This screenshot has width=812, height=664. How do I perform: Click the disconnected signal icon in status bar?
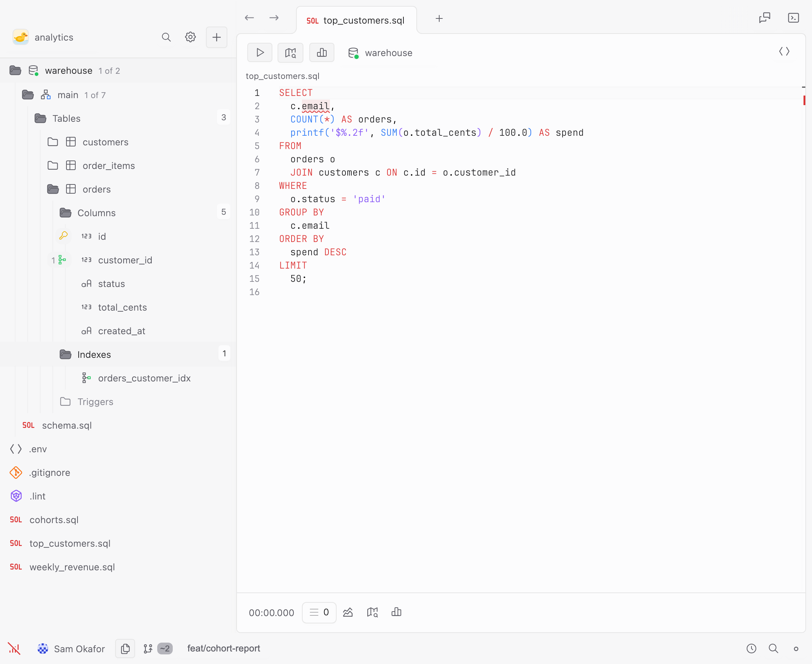point(14,648)
